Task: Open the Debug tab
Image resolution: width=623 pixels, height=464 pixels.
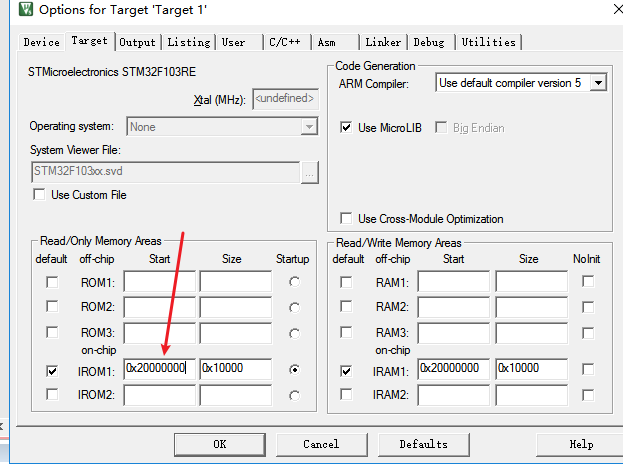Action: point(431,42)
